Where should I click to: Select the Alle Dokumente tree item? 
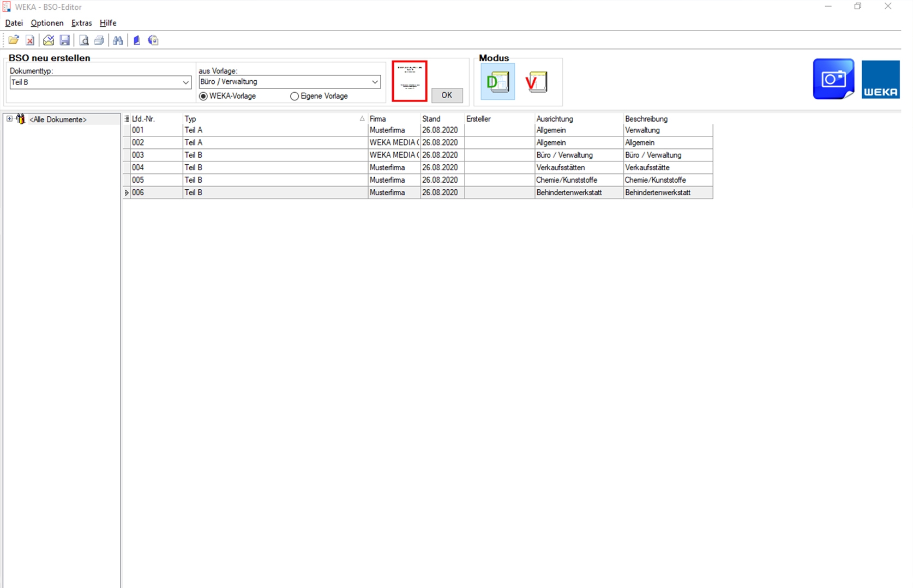click(58, 119)
